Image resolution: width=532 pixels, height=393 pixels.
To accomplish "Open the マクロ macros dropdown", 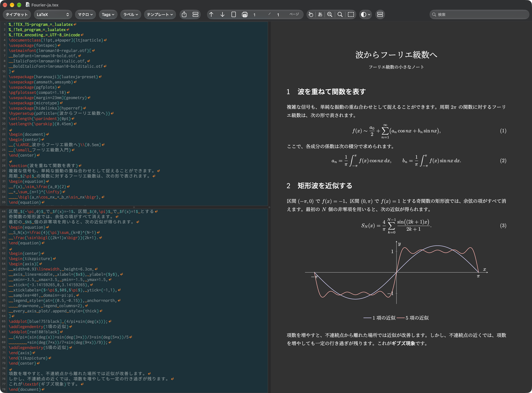I will 85,14.
